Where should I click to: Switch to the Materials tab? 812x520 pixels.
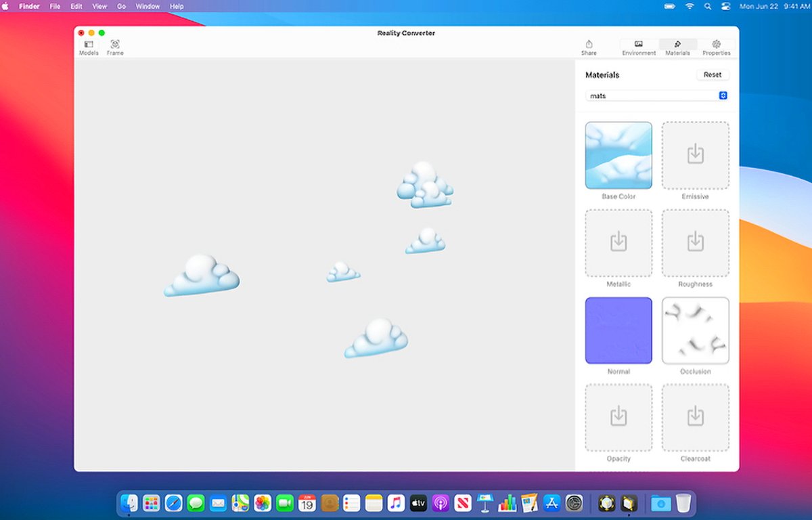point(677,47)
